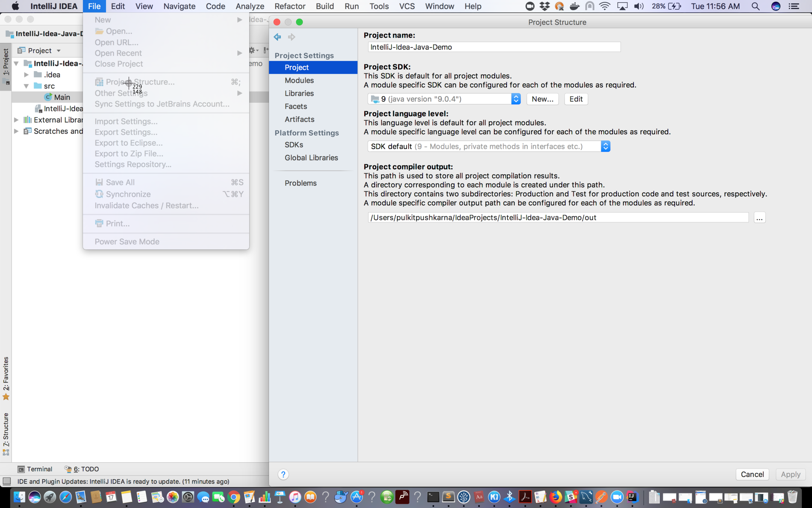Toggle tool window bars icon in status bar
The height and width of the screenshot is (508, 812).
click(x=7, y=481)
